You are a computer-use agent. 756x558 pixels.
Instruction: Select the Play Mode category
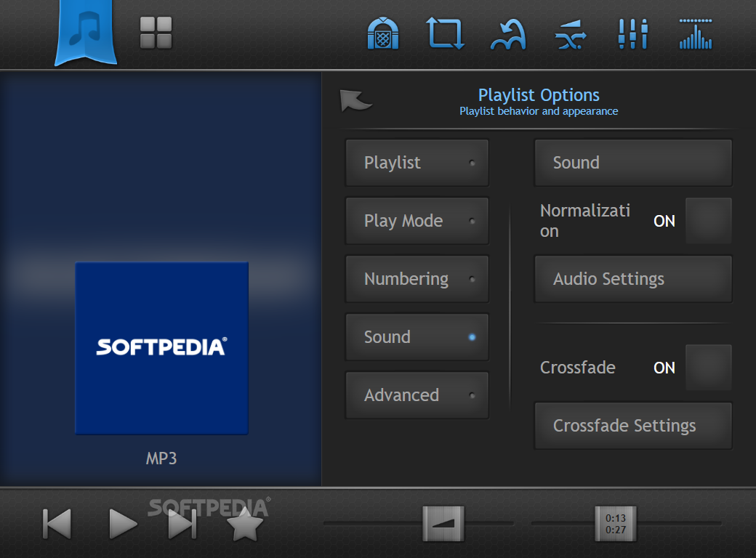pos(417,221)
